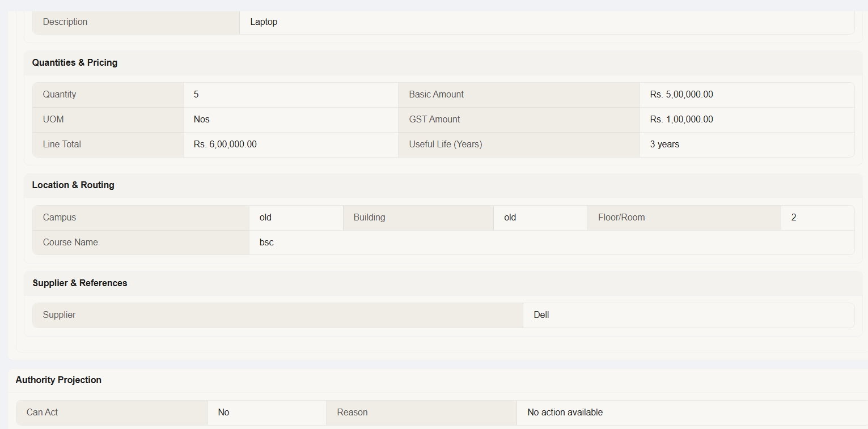The height and width of the screenshot is (429, 868).
Task: Click the Line Total value Rs. 6,00,000.00
Action: coord(225,145)
